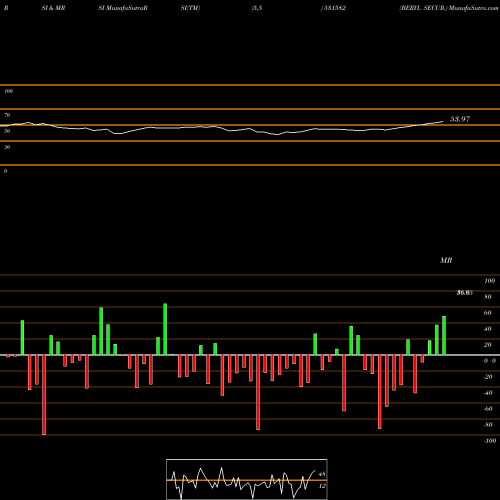This screenshot has width=500, height=500.
Task: Click the 'SI & MR' header text
Action: click(53, 8)
